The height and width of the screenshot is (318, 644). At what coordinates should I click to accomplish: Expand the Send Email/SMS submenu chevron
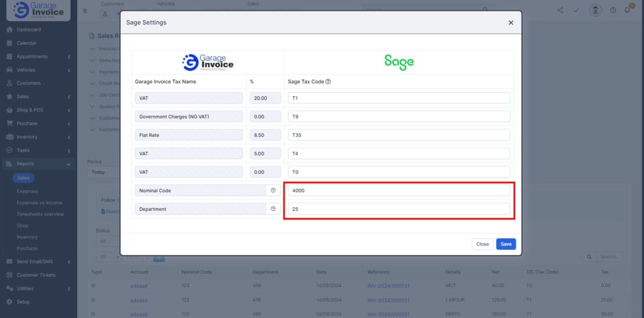click(x=69, y=261)
